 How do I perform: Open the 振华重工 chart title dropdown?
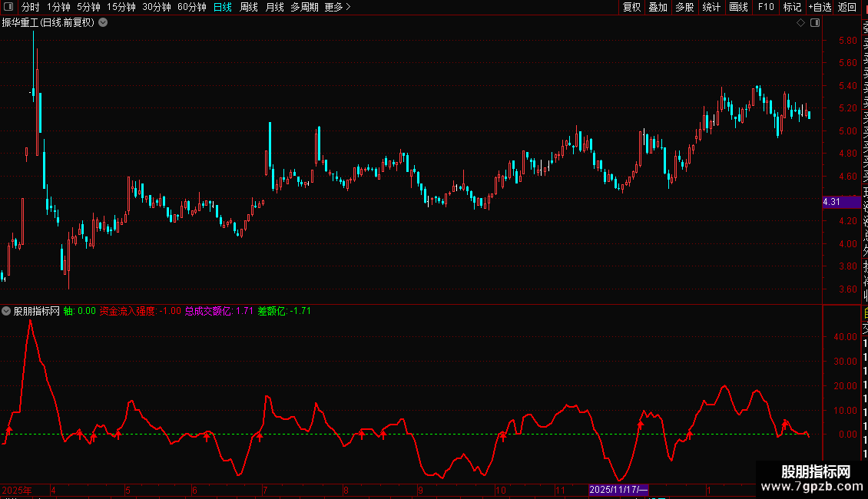(103, 23)
